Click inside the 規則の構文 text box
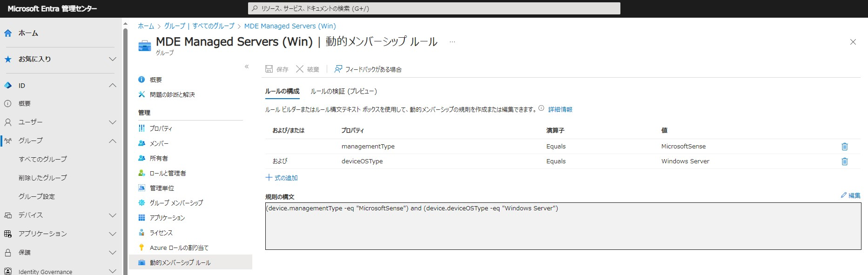Screen dimensions: 868x275 563,226
